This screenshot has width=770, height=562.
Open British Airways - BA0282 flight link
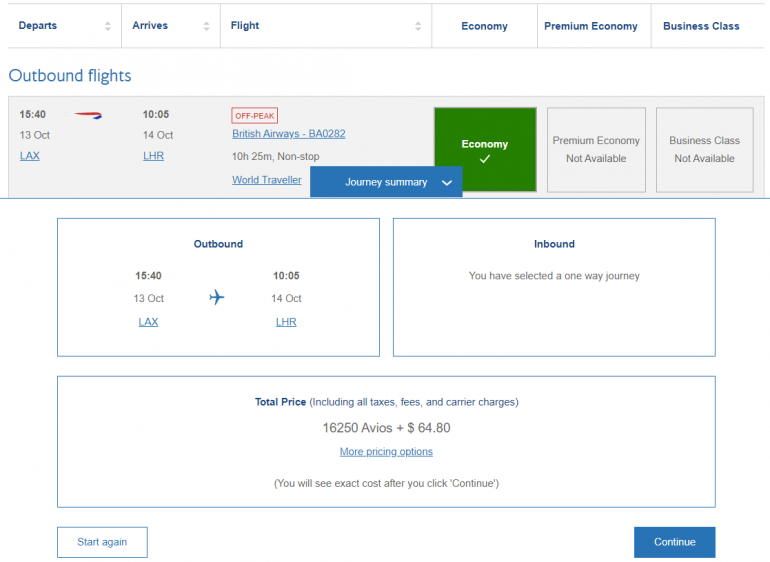288,133
